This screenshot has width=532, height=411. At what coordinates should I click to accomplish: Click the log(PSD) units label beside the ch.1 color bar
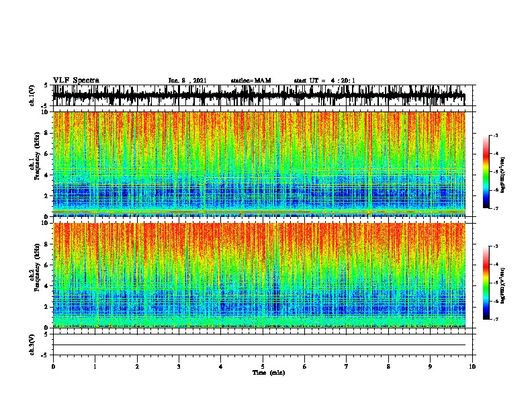(x=502, y=175)
